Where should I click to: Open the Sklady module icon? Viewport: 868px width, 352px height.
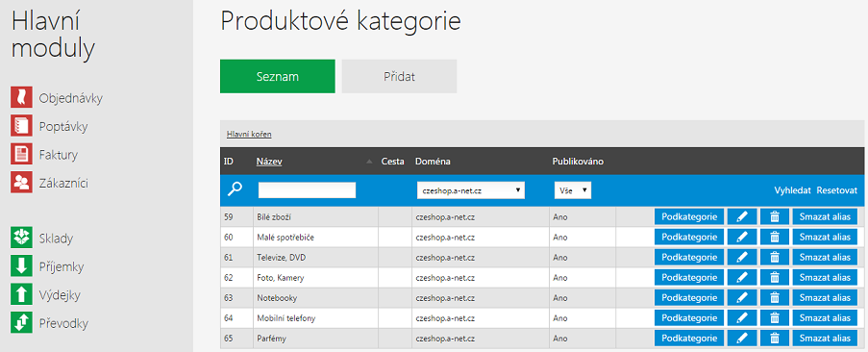click(21, 239)
